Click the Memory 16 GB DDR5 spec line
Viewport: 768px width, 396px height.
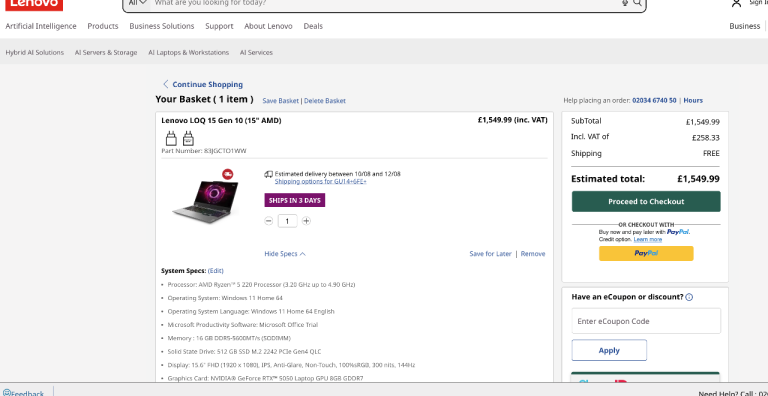point(229,338)
